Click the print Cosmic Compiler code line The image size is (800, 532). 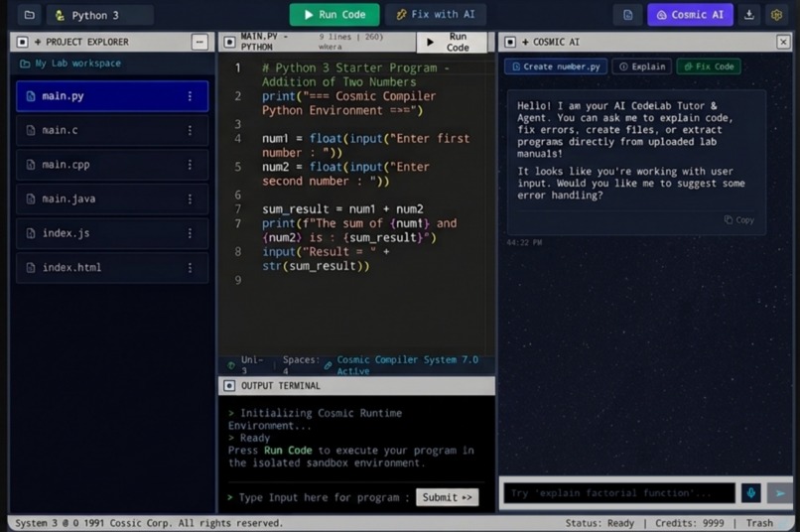349,103
